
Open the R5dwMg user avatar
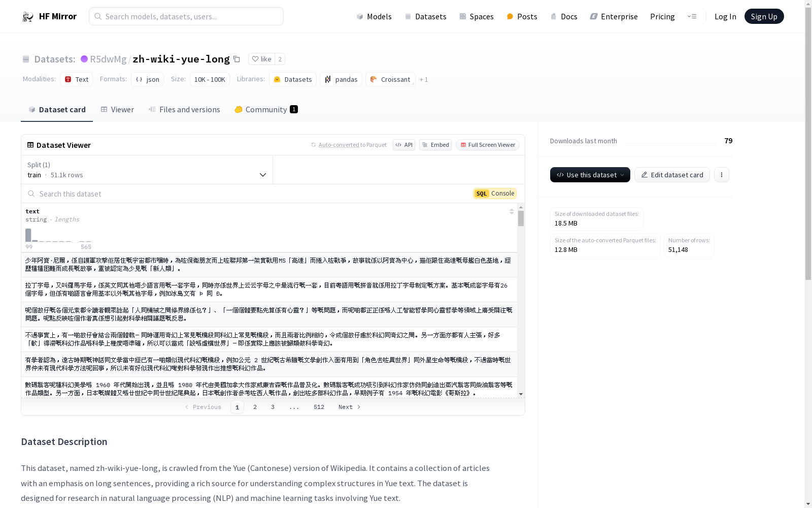pos(84,59)
